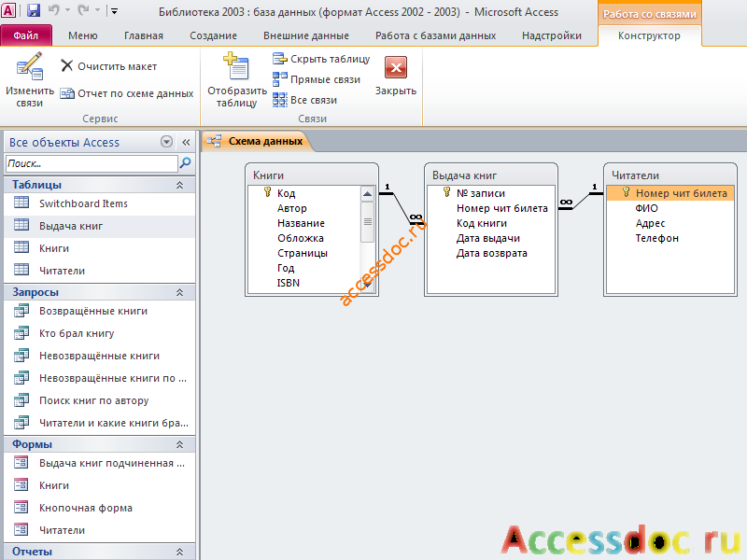Collapse the navigation pane with double chevron
The width and height of the screenshot is (747, 560).
pyautogui.click(x=186, y=142)
